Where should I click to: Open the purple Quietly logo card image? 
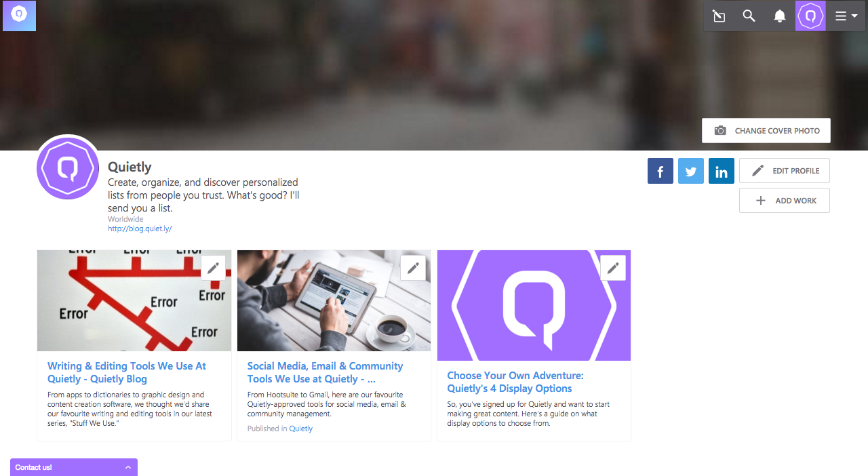534,305
